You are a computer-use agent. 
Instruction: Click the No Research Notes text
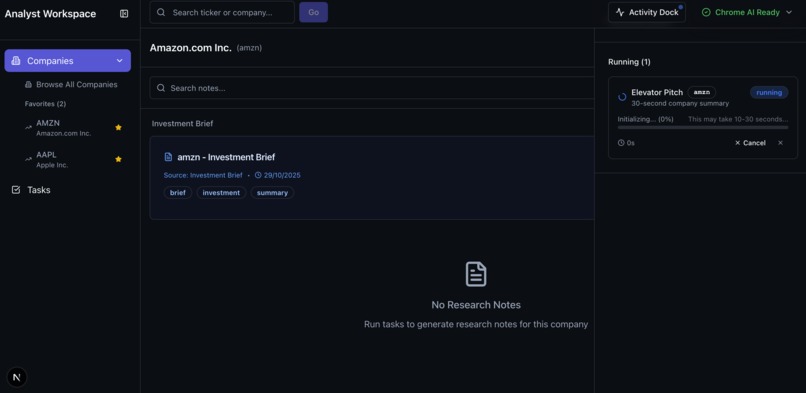(x=476, y=305)
